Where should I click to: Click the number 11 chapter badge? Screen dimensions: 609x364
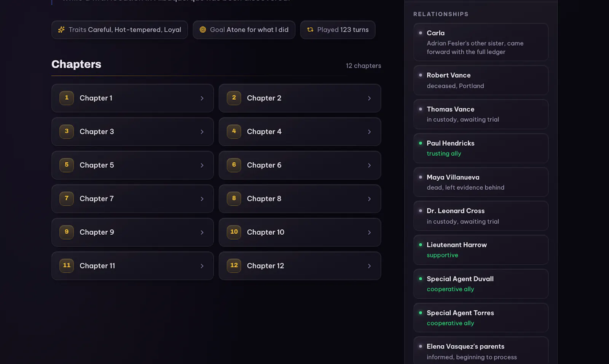tap(67, 265)
